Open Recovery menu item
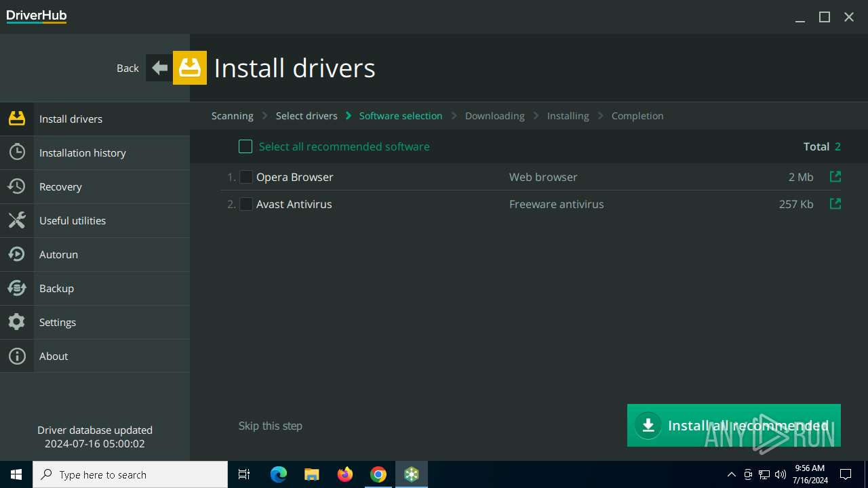The width and height of the screenshot is (868, 488). pos(95,186)
